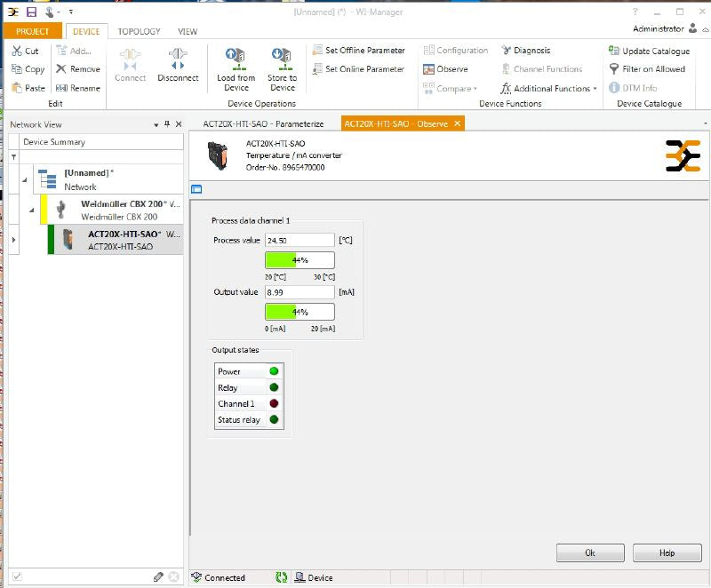Collapse the [Unnamed] Network tree node

click(x=26, y=179)
